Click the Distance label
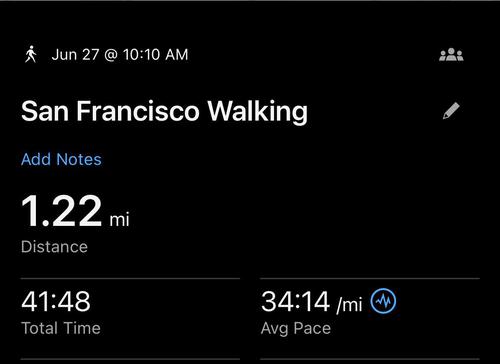 click(54, 247)
